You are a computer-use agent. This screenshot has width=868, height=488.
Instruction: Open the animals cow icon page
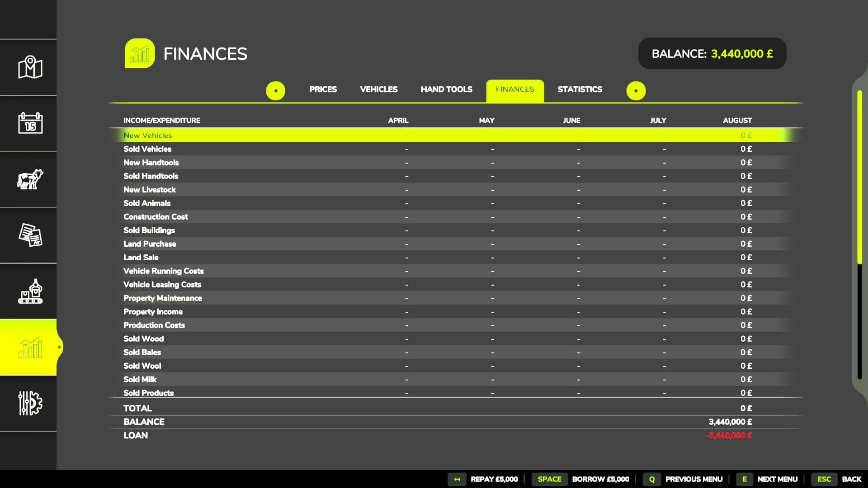30,179
